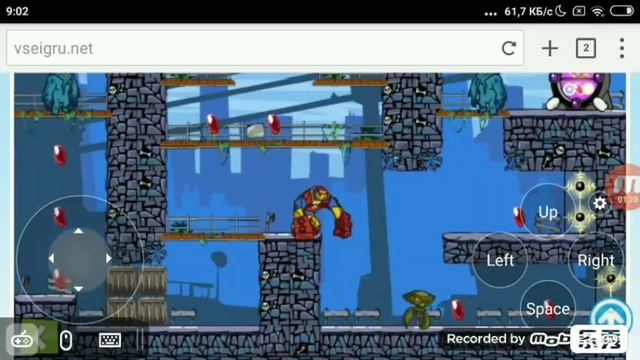Tap the Space game control button

(548, 309)
